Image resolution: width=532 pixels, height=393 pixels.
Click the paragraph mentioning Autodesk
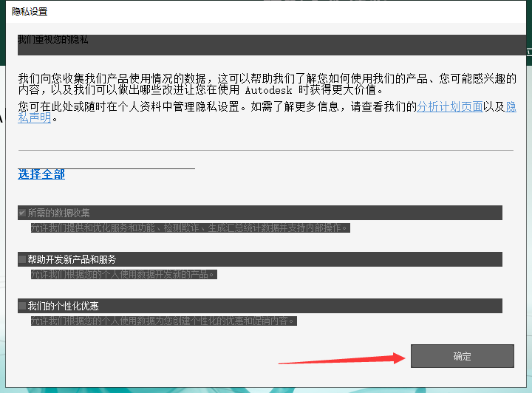(x=267, y=84)
